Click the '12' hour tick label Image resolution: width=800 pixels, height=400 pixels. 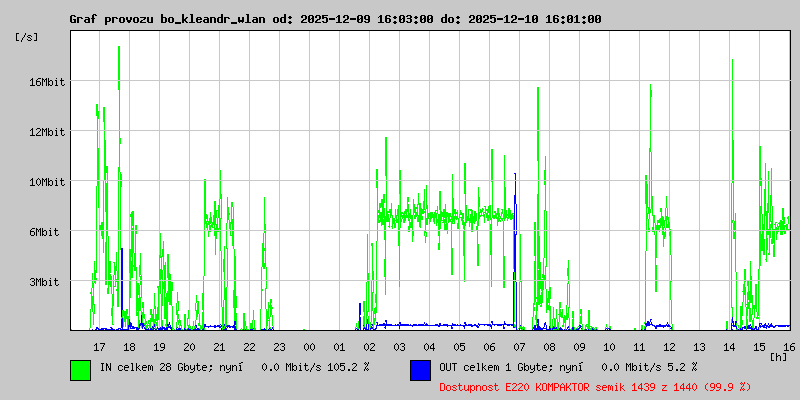click(669, 347)
